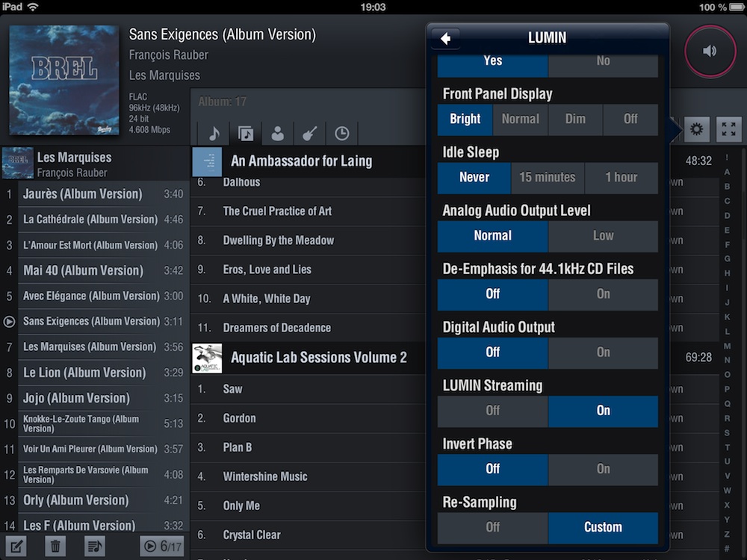Select track The Cruel Practice of Art
This screenshot has height=560, width=747.
tap(309, 211)
